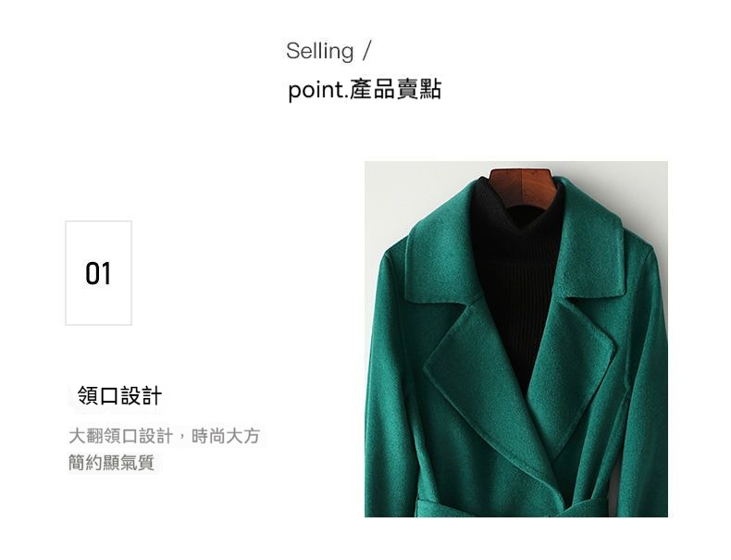Click the "大翻領口設計，時尚大方" description line
The image size is (731, 560).
click(x=164, y=436)
